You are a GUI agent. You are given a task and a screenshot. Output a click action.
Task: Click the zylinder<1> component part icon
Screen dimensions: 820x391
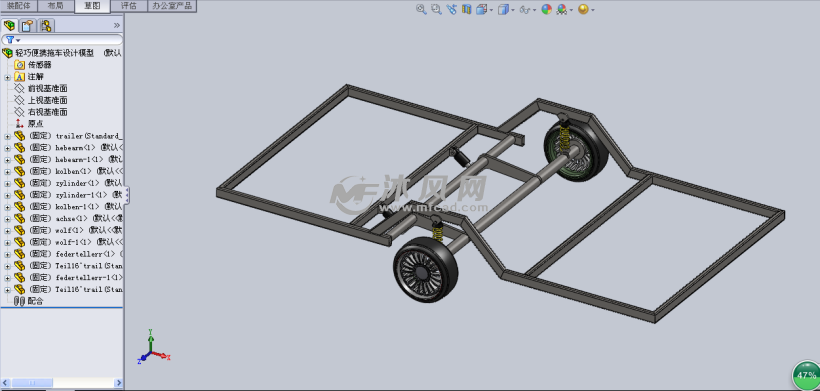point(19,183)
